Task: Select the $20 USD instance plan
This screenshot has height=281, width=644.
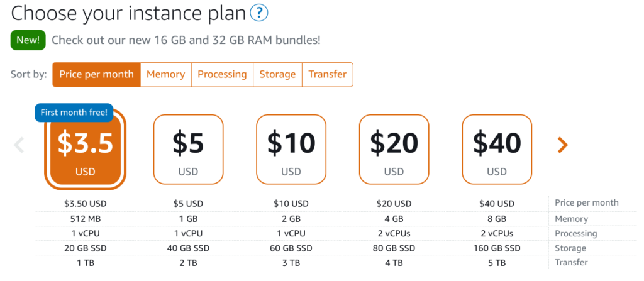Action: (394, 149)
